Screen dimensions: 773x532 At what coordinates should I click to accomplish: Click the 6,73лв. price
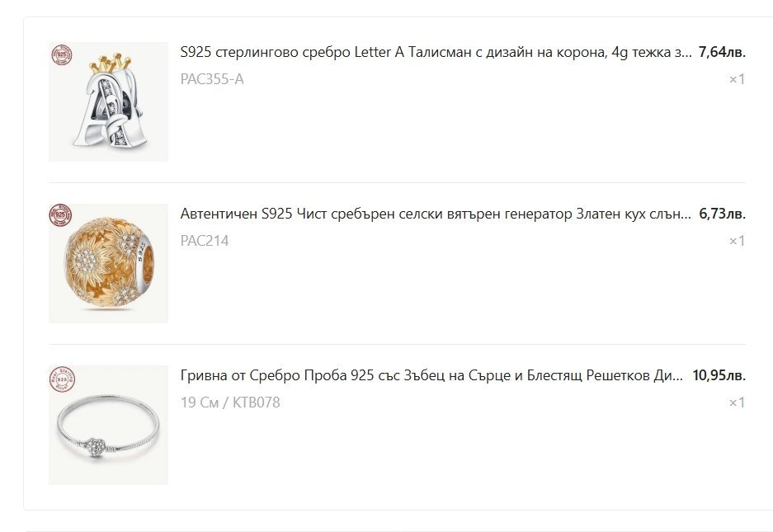[722, 214]
